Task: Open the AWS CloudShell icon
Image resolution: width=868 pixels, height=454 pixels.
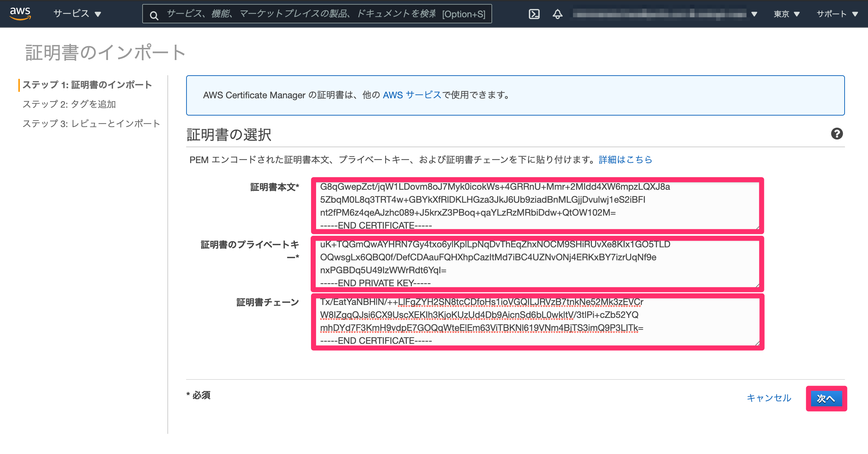Action: click(x=534, y=14)
